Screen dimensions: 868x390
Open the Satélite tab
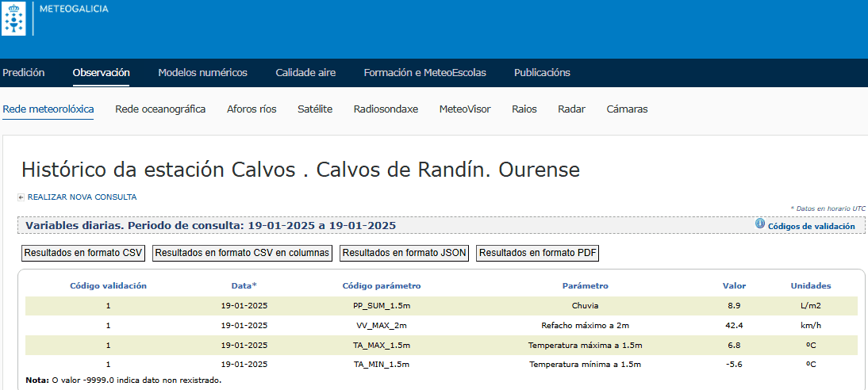(x=315, y=109)
